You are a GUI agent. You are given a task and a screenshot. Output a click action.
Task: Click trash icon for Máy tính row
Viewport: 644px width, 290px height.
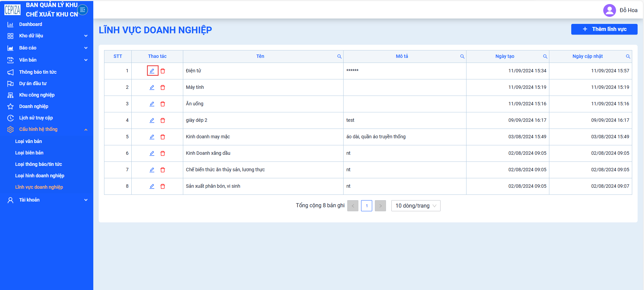tap(163, 87)
